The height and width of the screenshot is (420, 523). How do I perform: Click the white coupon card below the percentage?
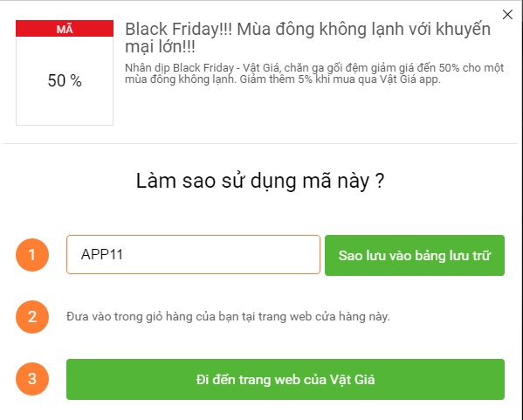(65, 108)
